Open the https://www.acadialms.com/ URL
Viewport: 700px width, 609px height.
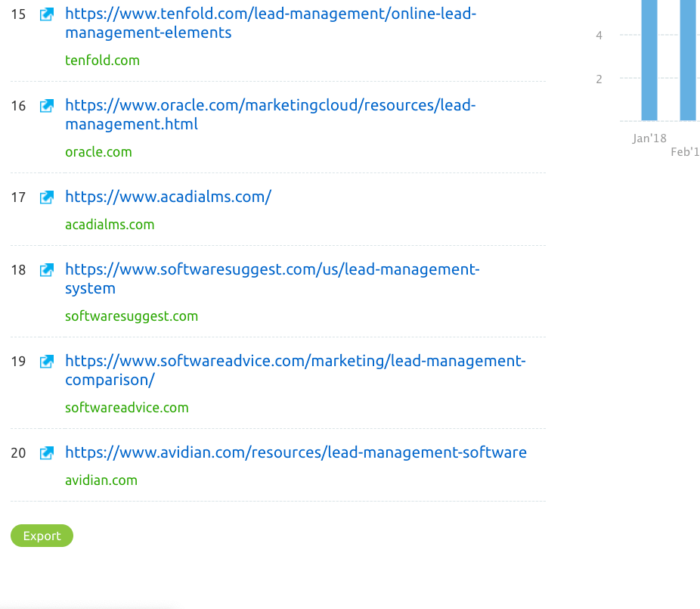(169, 197)
